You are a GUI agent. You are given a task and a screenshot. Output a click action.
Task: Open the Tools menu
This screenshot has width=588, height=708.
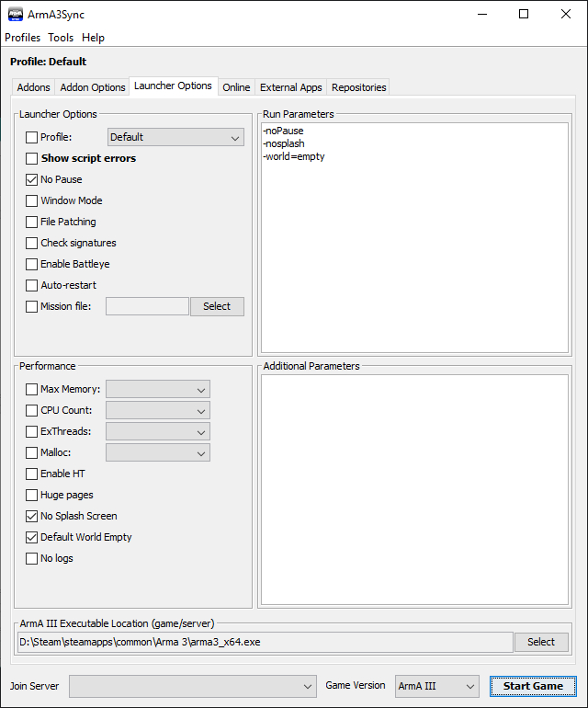(61, 38)
